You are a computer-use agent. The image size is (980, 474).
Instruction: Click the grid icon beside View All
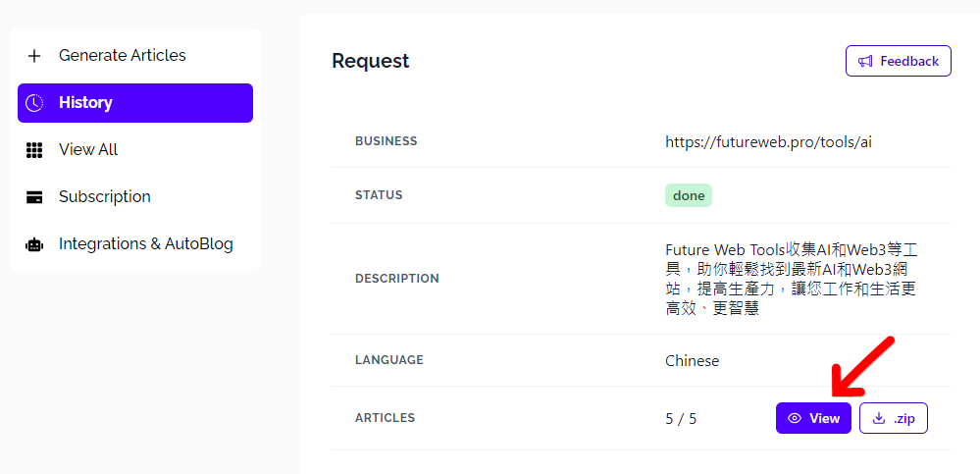(34, 150)
